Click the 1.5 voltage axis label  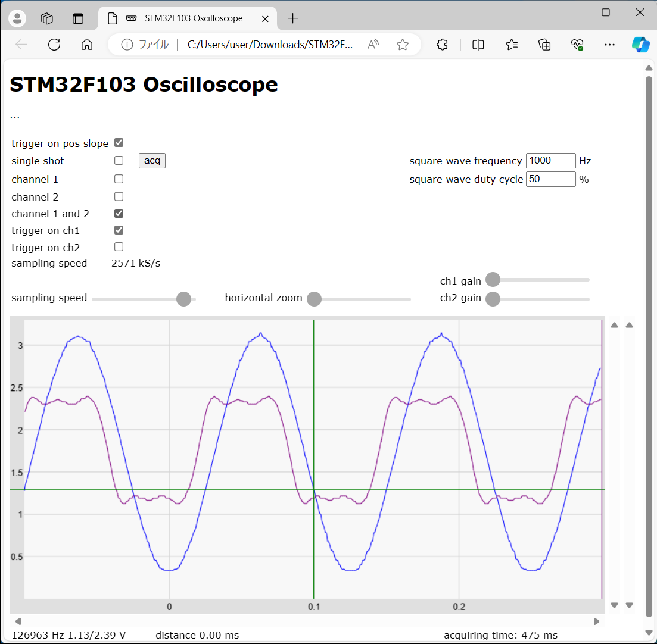pos(17,473)
